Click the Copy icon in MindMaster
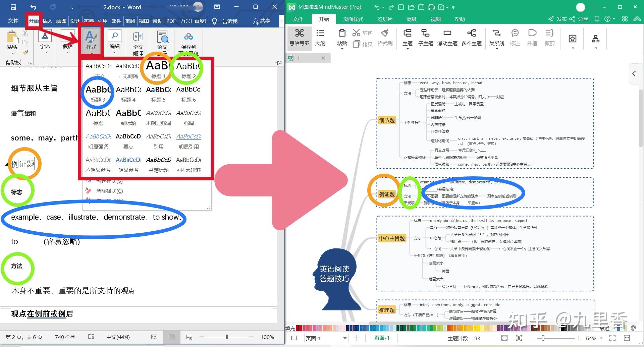 pos(356,44)
